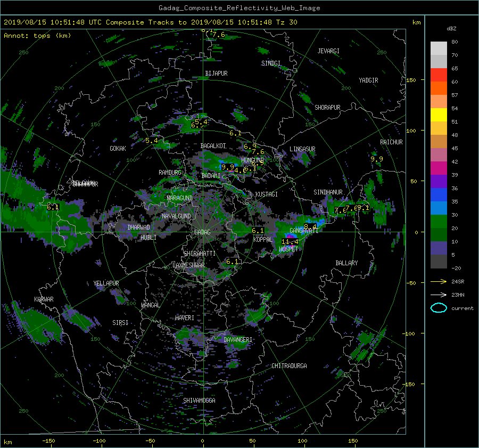Click the LAXMESHWAR city label
The image size is (479, 448).
click(x=188, y=265)
